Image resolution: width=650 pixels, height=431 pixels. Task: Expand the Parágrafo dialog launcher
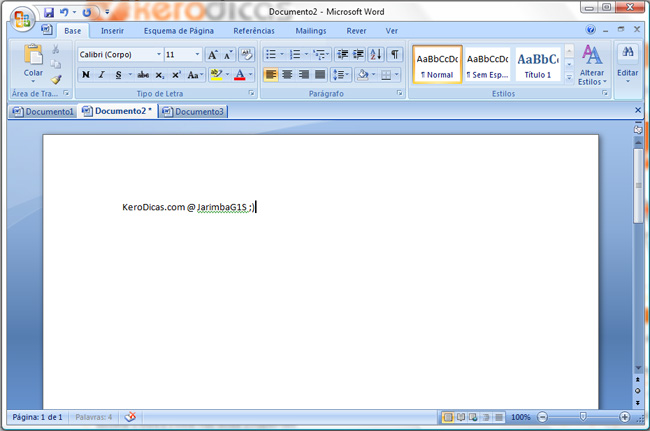coord(399,93)
